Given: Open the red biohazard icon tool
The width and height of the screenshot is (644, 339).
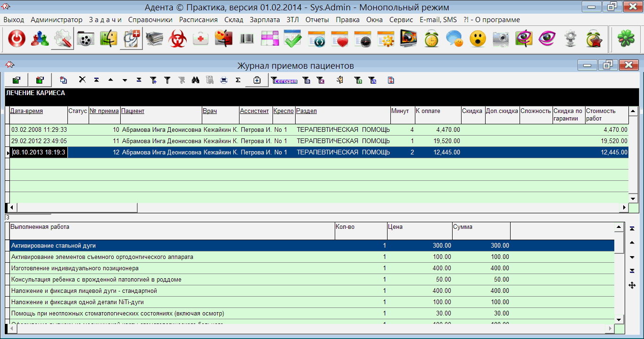Looking at the screenshot, I should (178, 40).
